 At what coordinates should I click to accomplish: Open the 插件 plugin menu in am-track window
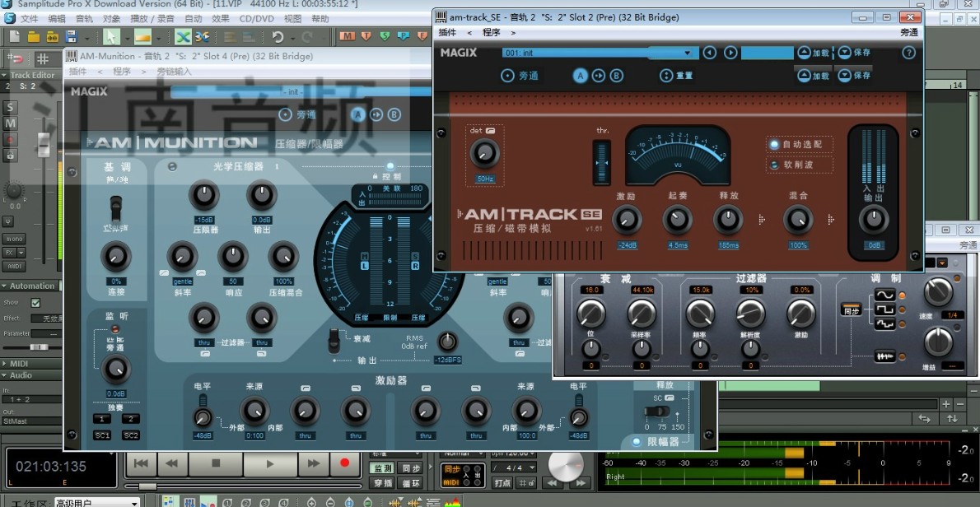[x=447, y=32]
